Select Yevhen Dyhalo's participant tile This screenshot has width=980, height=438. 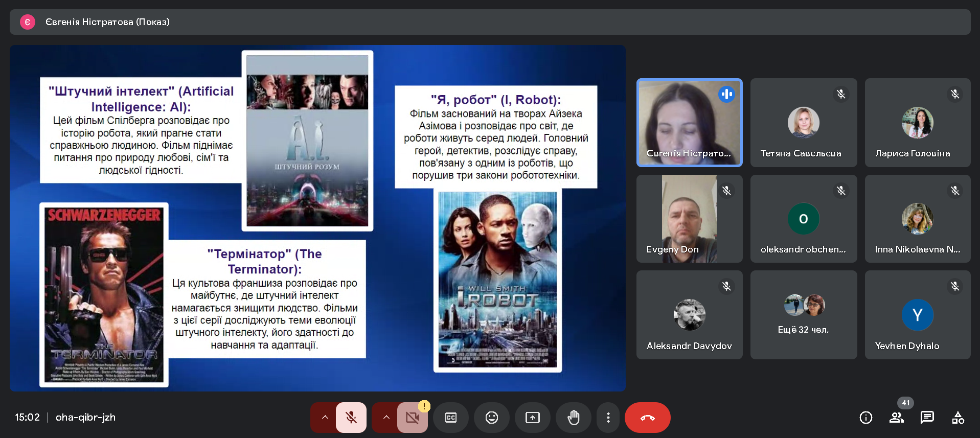click(918, 315)
